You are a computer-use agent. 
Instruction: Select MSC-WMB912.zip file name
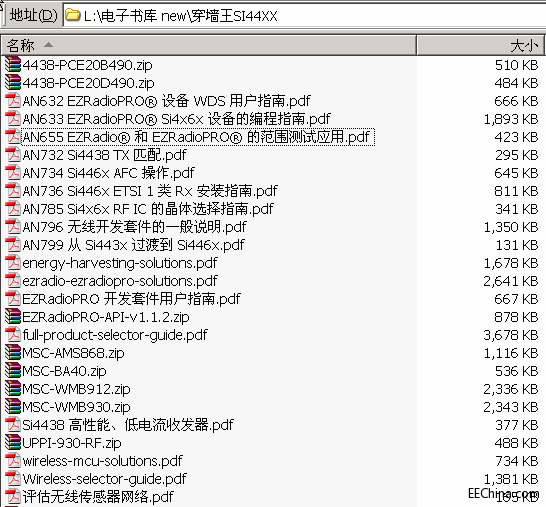click(x=76, y=389)
